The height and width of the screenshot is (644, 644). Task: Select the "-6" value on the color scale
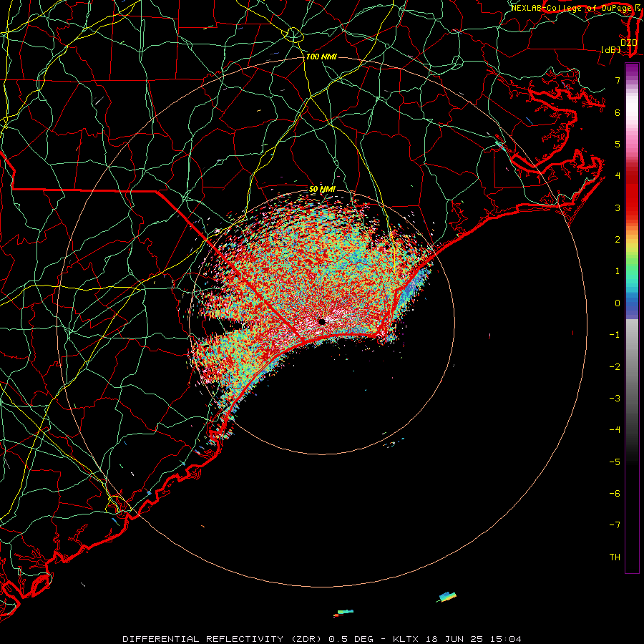(615, 494)
